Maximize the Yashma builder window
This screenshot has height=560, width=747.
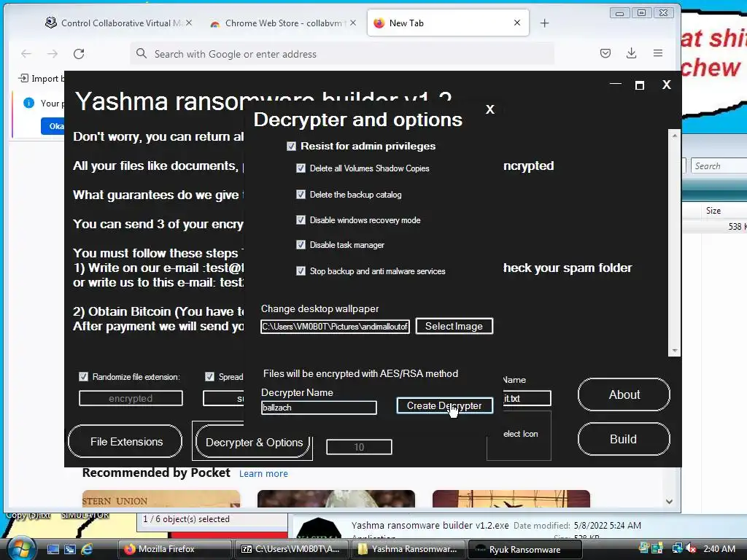pyautogui.click(x=640, y=85)
